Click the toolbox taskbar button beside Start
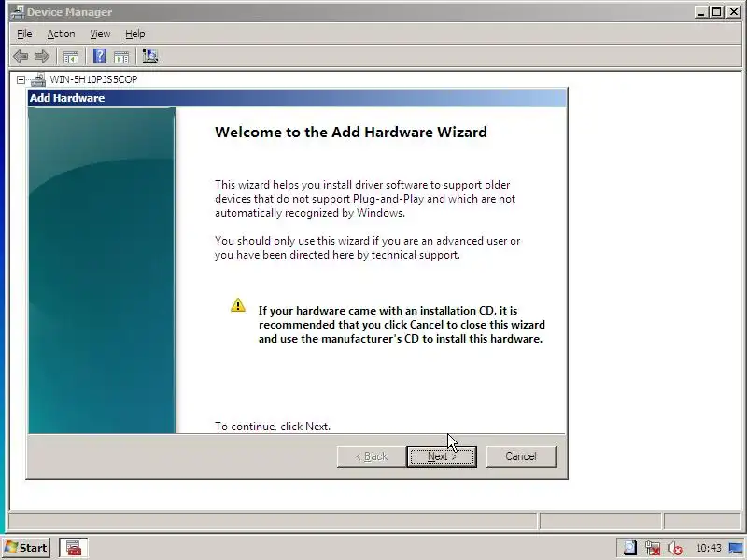 click(x=74, y=548)
